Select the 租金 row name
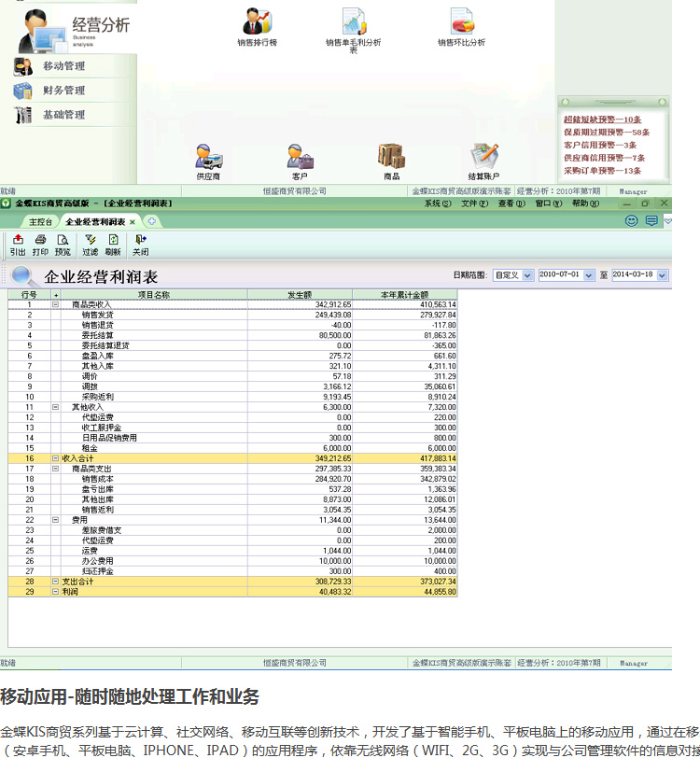 [90, 448]
